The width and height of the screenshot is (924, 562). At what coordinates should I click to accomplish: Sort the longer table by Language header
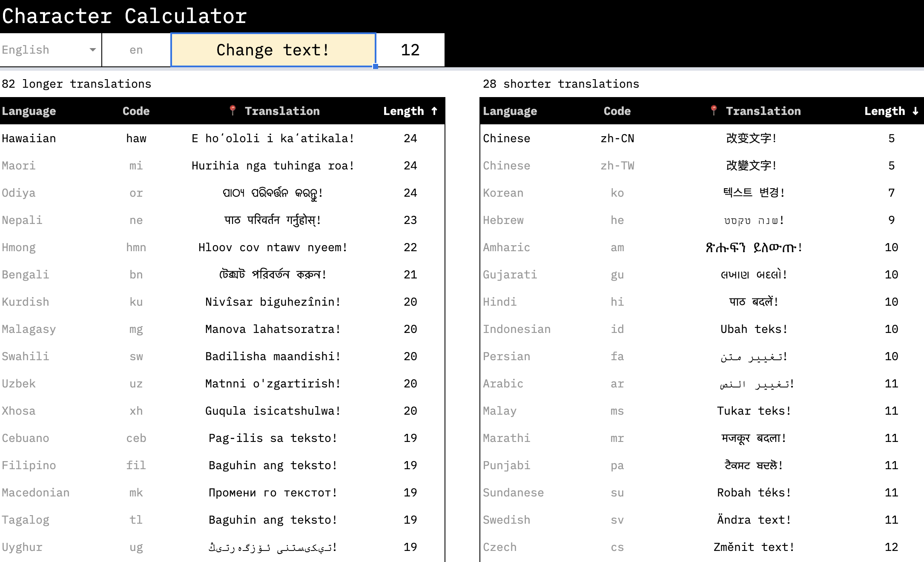click(29, 111)
